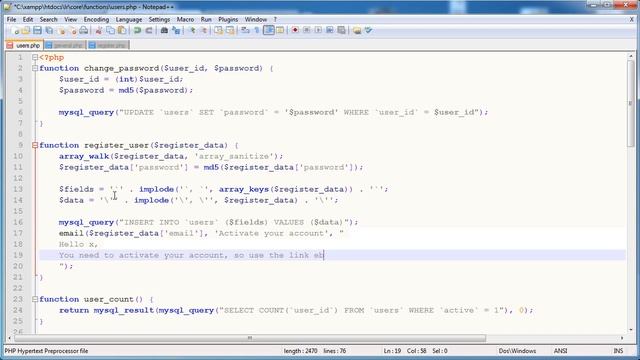Click the Zoom Out toolbar icon
Screen dimensions: 640x360
click(203, 31)
